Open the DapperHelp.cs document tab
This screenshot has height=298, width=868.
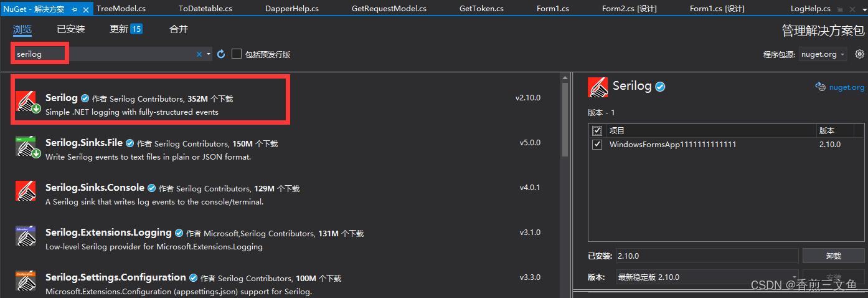[x=292, y=9]
